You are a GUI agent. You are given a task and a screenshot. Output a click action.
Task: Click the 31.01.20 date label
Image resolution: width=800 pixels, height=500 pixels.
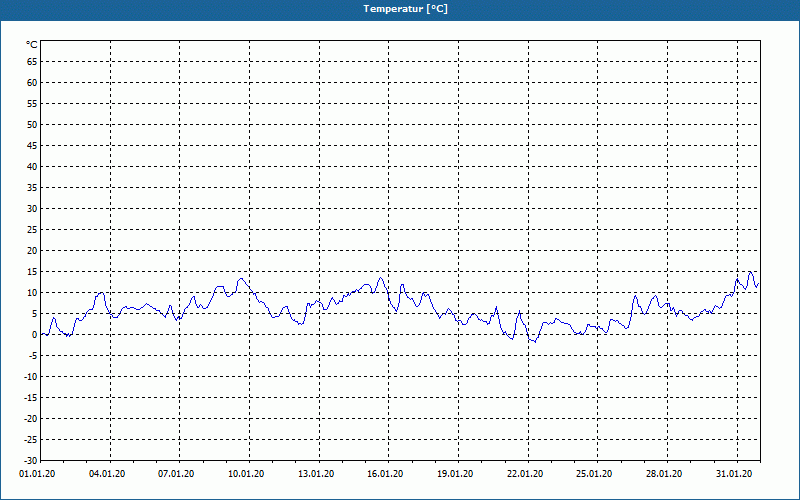(734, 474)
